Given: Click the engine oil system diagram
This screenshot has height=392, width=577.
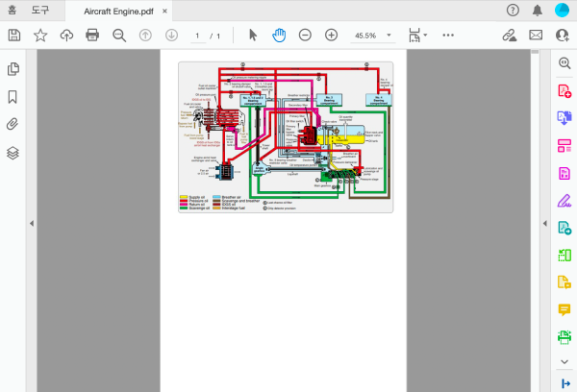Looking at the screenshot, I should pos(286,137).
